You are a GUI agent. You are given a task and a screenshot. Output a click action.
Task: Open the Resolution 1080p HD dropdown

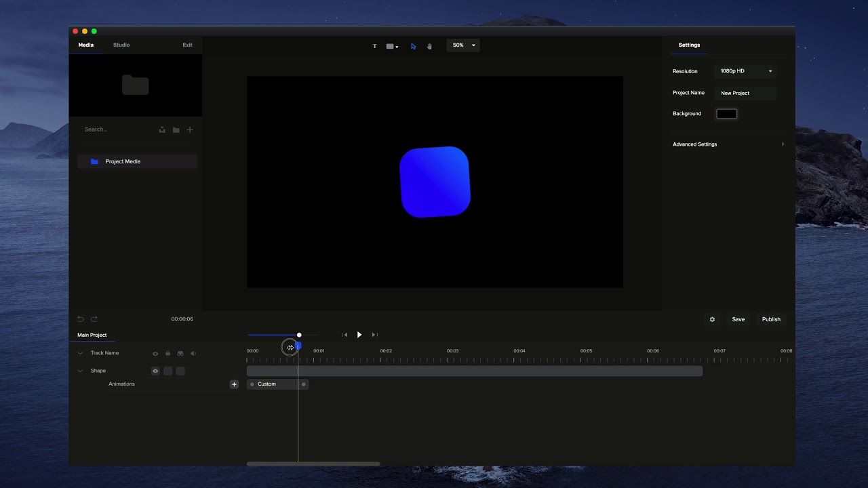click(745, 71)
